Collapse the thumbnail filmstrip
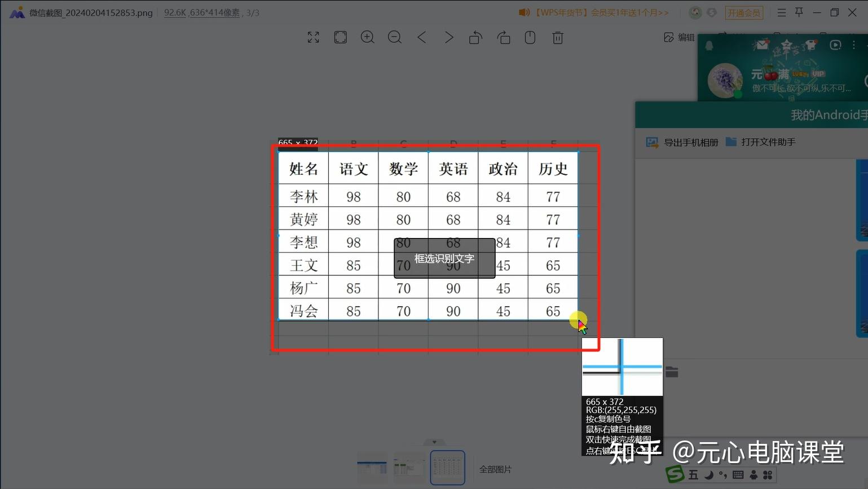Viewport: 868px width, 489px height. click(434, 442)
